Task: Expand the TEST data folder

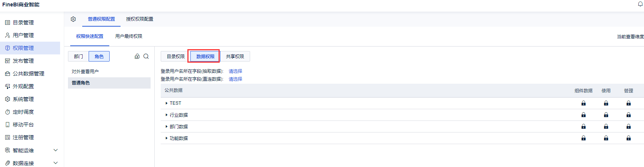Action: 166,103
